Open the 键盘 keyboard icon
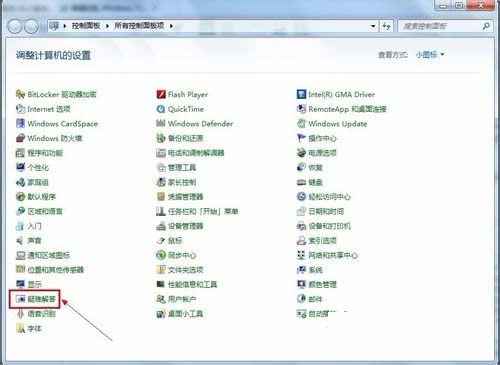 pos(301,182)
